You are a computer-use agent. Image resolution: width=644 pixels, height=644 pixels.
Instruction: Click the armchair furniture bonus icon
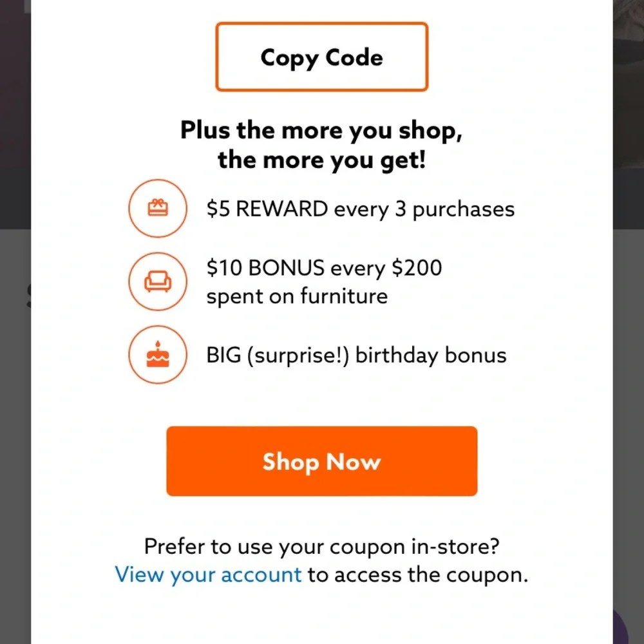click(158, 282)
